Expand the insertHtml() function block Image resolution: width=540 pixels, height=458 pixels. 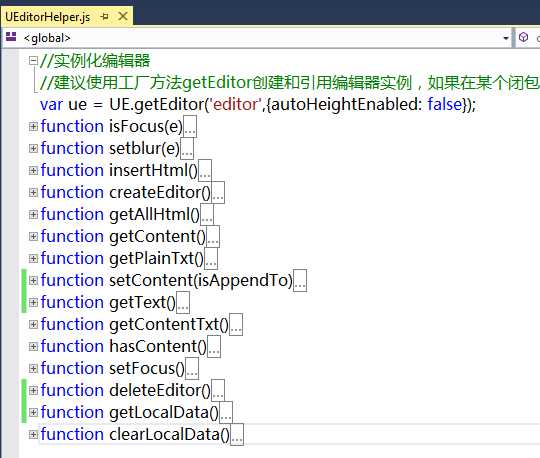(33, 170)
